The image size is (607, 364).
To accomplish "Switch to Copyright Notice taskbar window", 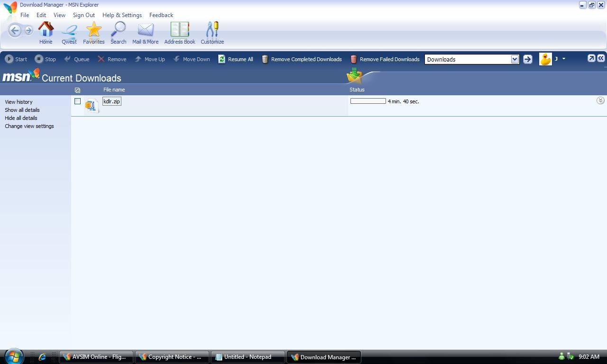I will pos(172,357).
